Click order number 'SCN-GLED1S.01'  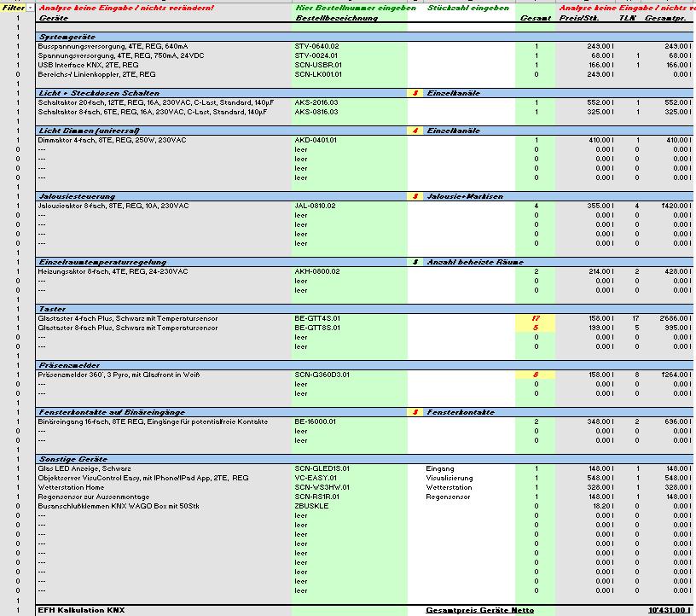click(x=322, y=468)
